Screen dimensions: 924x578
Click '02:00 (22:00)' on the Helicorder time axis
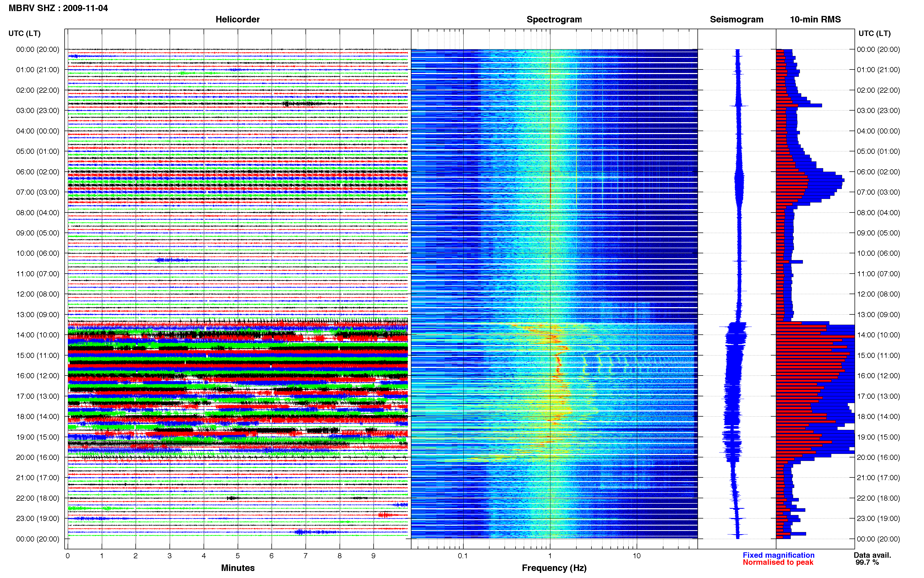point(38,90)
